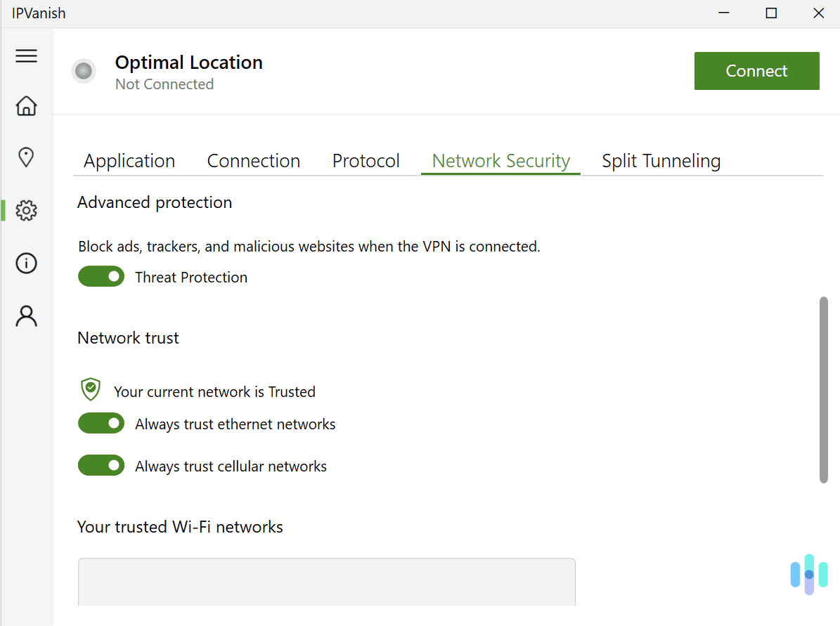Turn off always trust ethernet networks
Screen dimensions: 840x626
coord(101,423)
